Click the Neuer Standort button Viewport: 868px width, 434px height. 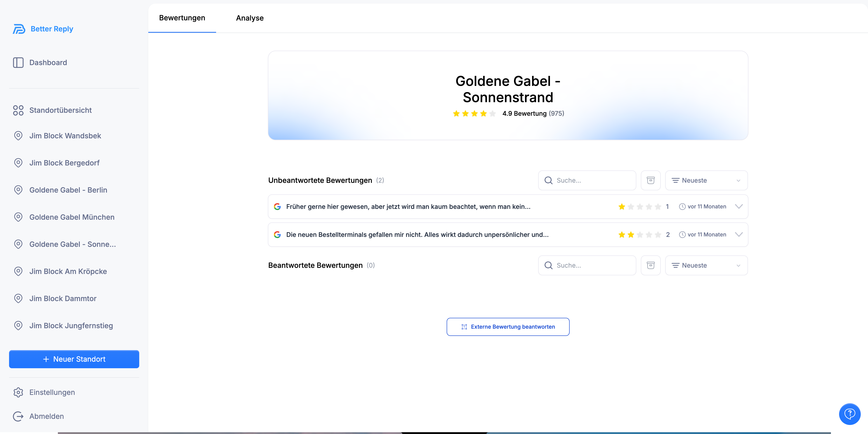coord(74,359)
